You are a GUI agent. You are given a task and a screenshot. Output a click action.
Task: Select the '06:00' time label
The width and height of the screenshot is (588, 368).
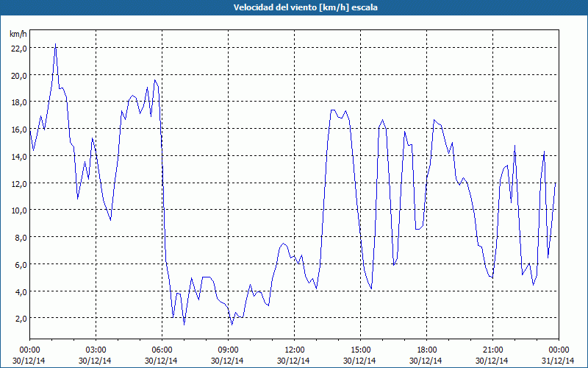(x=162, y=350)
